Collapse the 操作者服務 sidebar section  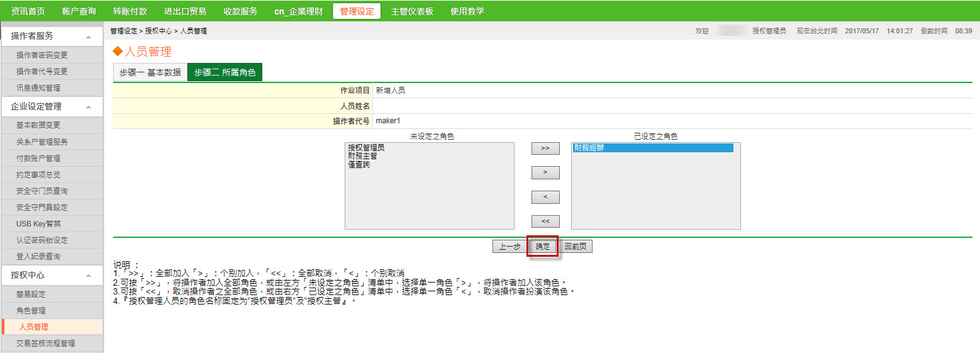click(x=89, y=37)
